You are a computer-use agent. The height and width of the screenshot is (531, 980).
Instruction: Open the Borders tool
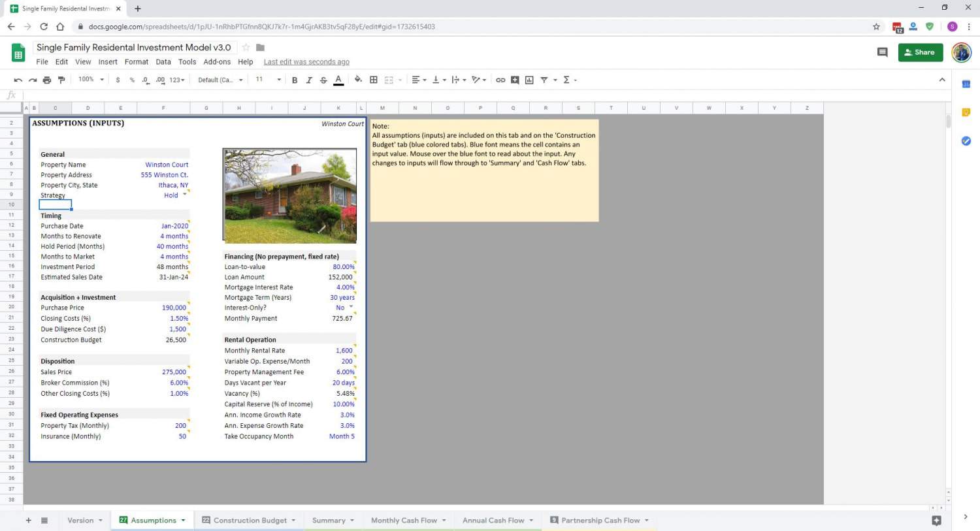click(374, 79)
